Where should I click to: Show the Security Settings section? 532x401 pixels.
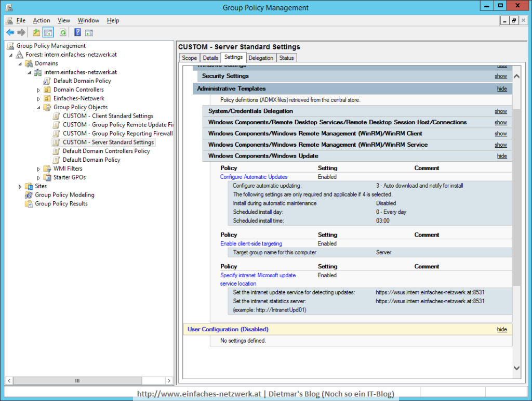click(x=500, y=75)
